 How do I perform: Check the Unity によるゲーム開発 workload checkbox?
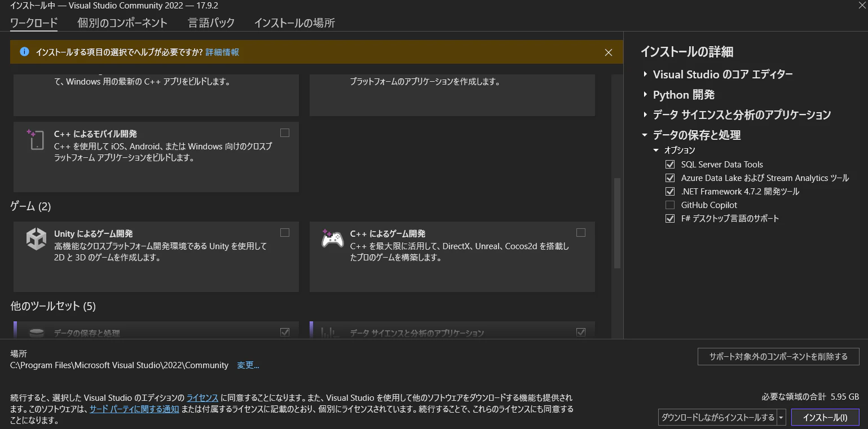(285, 233)
